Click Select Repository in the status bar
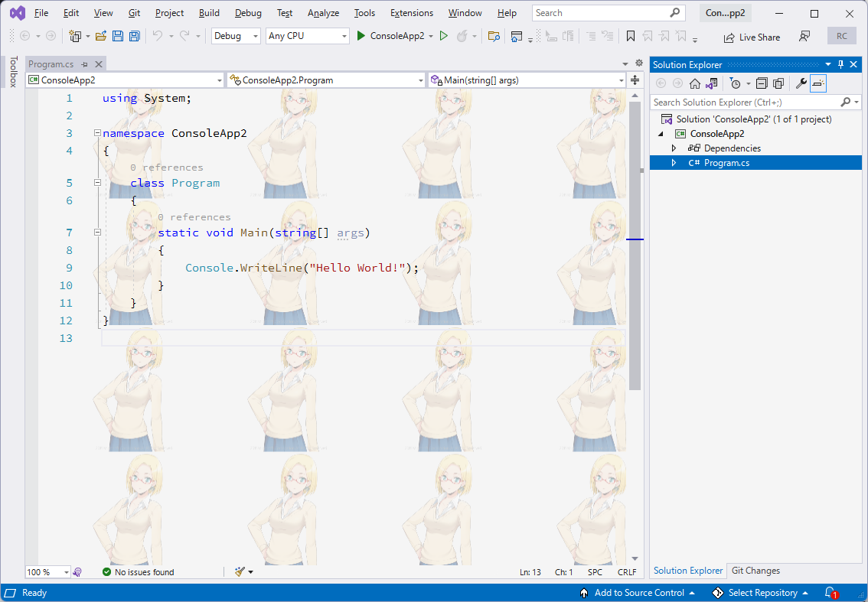Viewport: 868px width, 602px height. (x=761, y=593)
